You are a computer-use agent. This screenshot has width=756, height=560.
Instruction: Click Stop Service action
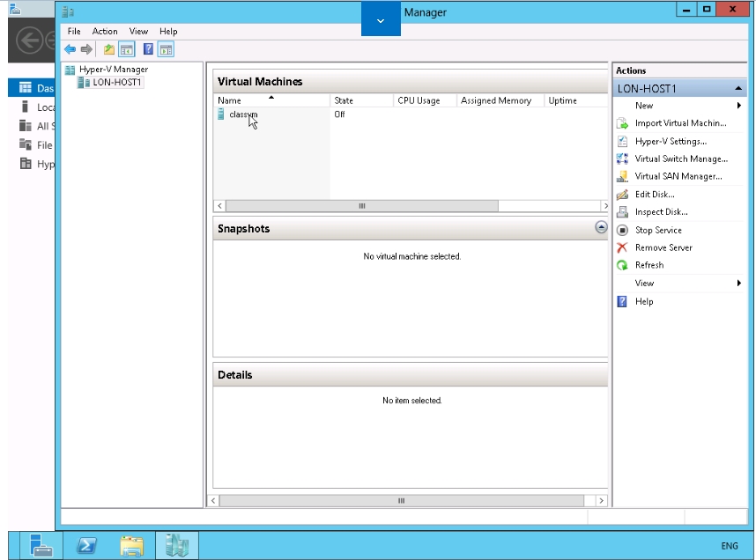coord(658,231)
